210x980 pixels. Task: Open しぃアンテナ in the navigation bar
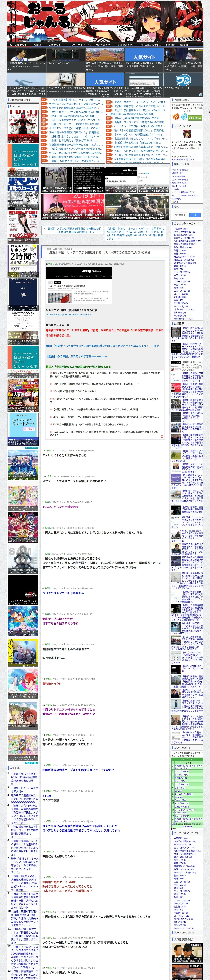click(x=79, y=45)
